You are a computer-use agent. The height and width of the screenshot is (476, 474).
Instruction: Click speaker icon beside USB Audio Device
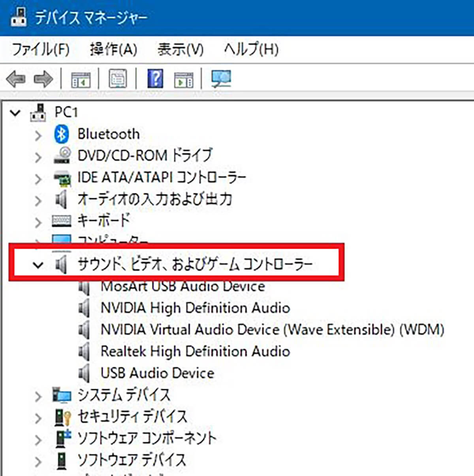pyautogui.click(x=84, y=373)
